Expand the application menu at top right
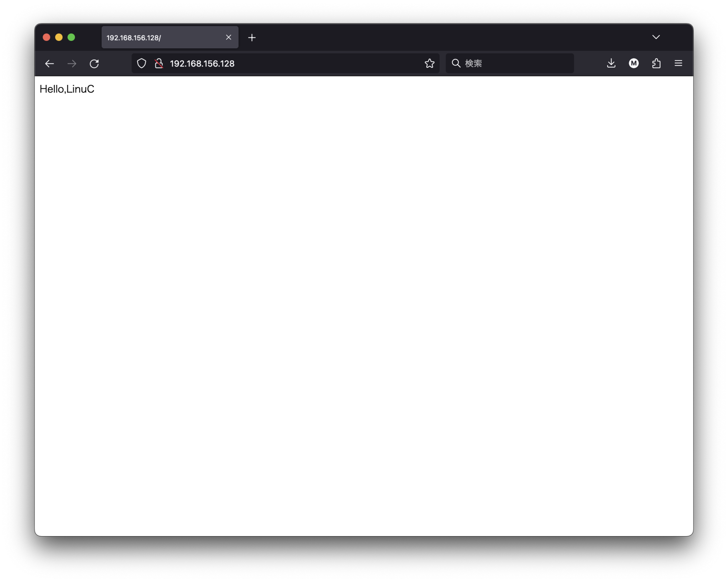 679,63
